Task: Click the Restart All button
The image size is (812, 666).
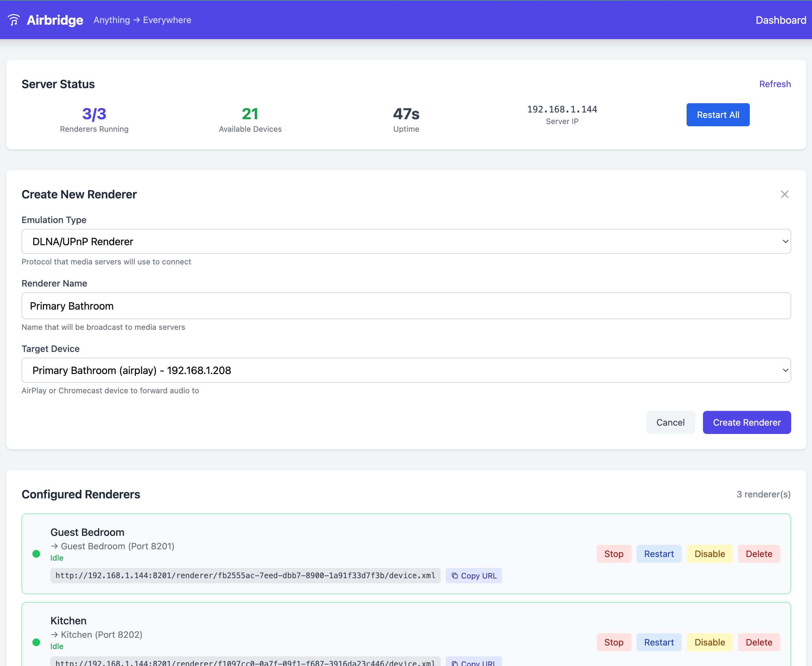Action: (x=718, y=115)
